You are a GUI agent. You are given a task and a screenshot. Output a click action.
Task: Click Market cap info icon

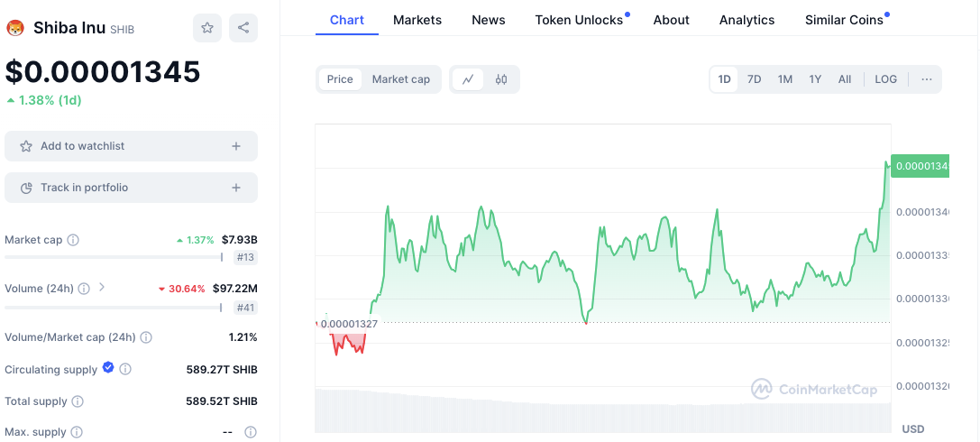[73, 240]
